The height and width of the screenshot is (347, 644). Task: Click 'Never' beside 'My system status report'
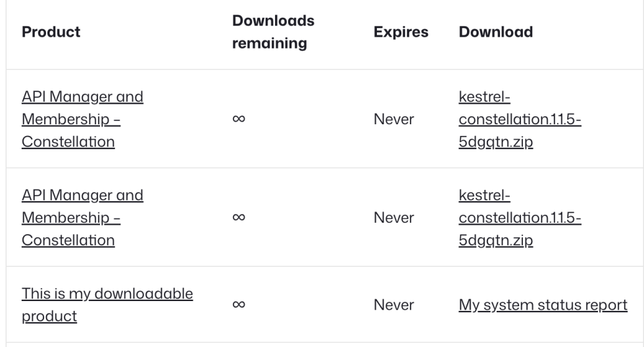pos(393,305)
